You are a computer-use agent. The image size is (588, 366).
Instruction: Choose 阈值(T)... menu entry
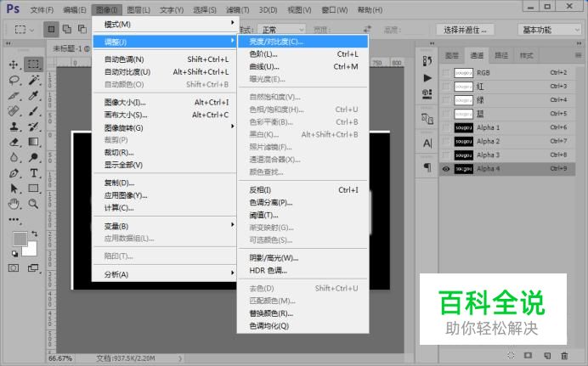[303, 215]
